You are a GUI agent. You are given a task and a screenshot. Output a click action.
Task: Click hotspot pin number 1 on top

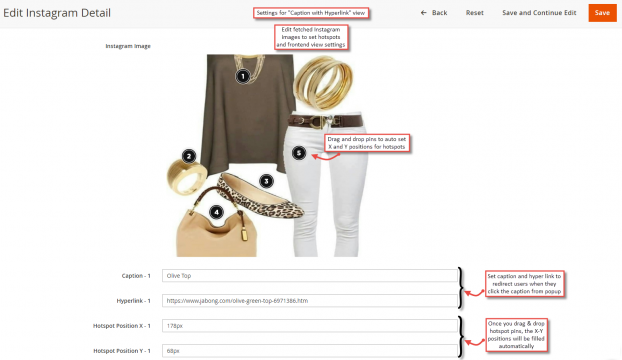243,76
